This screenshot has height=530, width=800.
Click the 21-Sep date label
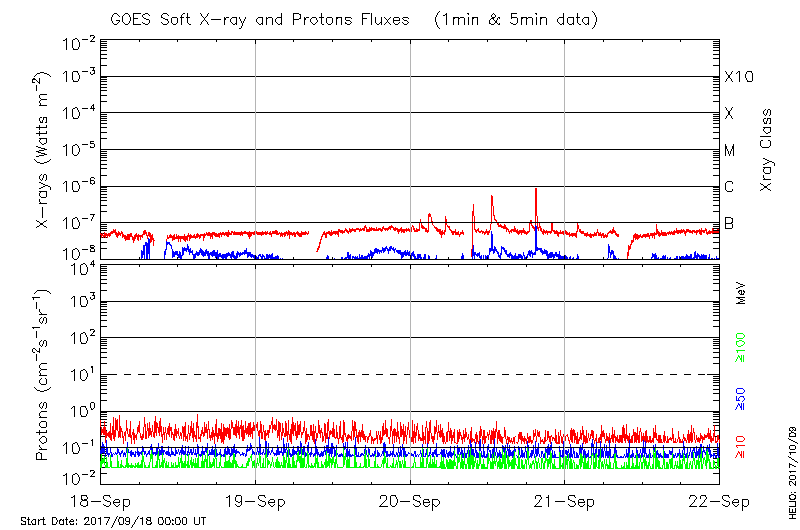click(x=565, y=502)
